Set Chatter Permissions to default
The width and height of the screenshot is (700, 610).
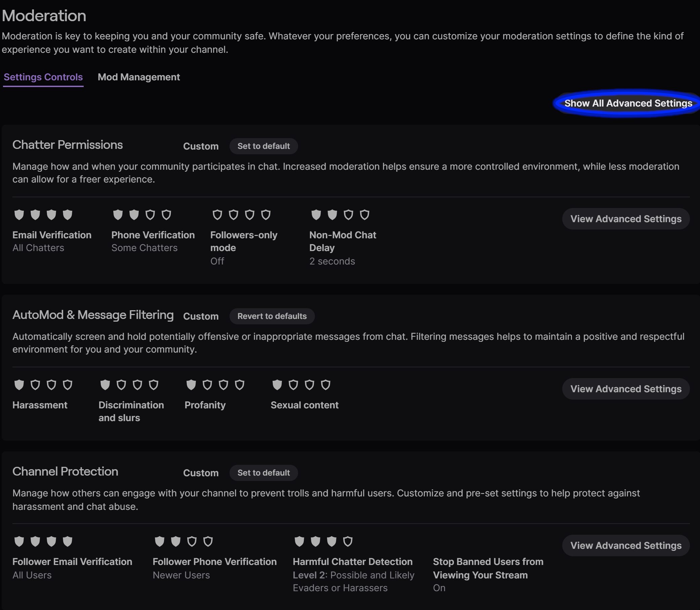(263, 147)
